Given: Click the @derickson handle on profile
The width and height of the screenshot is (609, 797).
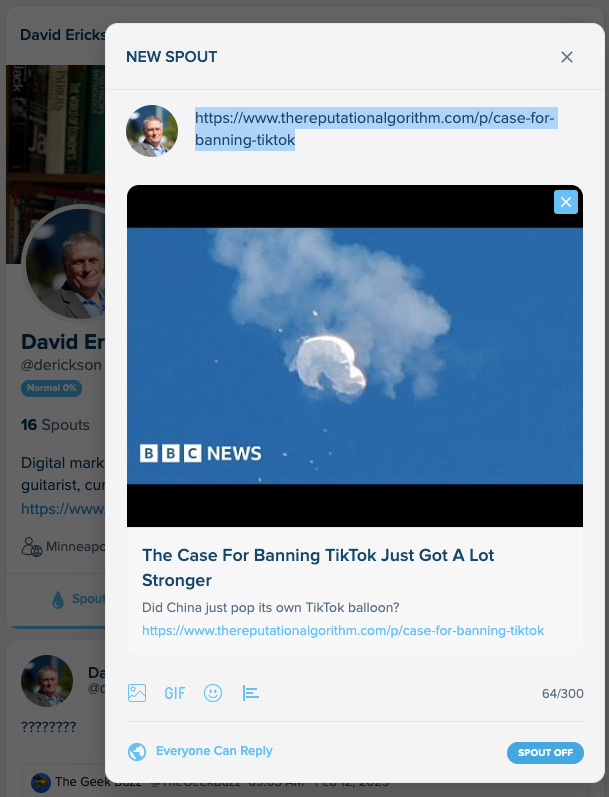Looking at the screenshot, I should coord(62,365).
